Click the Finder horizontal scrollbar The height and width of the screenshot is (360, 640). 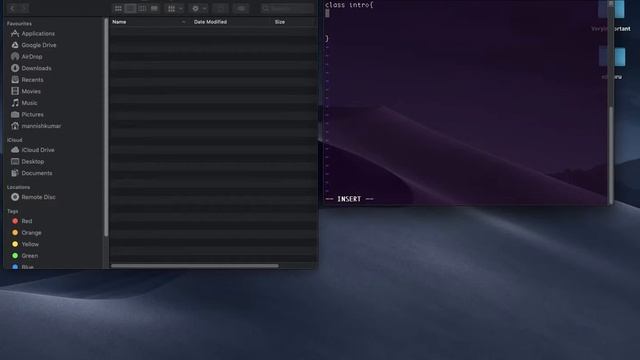[x=195, y=266]
